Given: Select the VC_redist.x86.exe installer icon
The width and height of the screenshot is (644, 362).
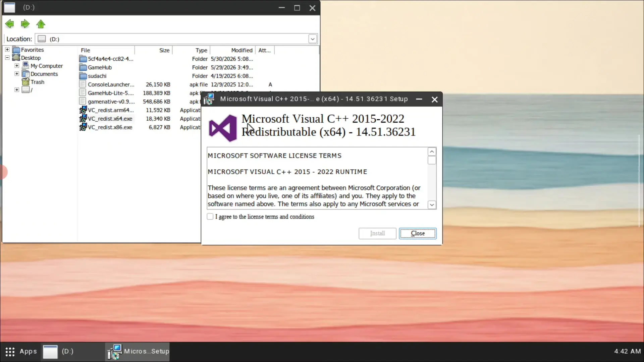Looking at the screenshot, I should point(83,127).
